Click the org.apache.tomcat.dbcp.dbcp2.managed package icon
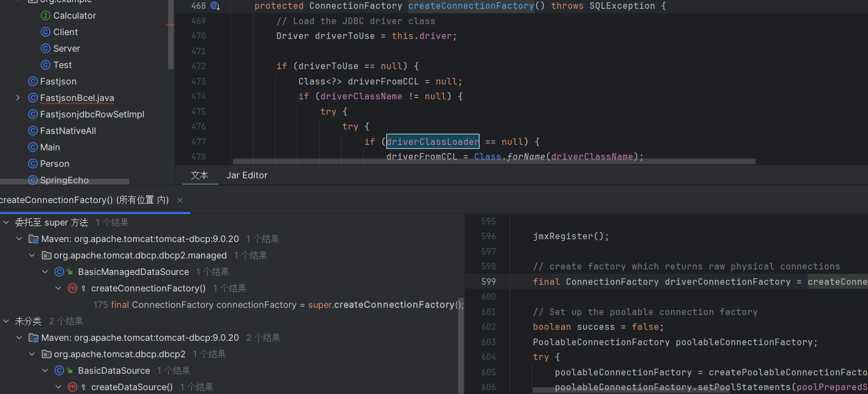 47,255
